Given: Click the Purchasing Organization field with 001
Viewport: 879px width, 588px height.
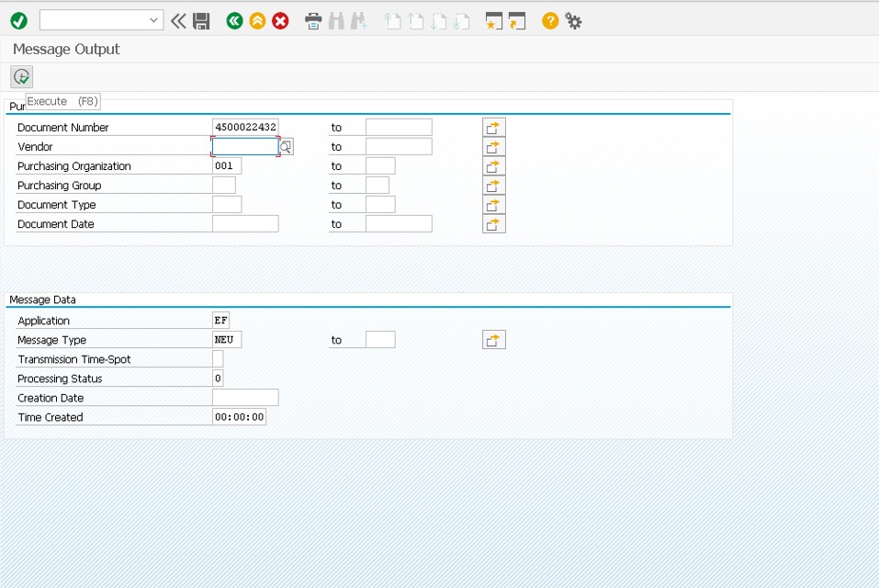Looking at the screenshot, I should click(227, 166).
